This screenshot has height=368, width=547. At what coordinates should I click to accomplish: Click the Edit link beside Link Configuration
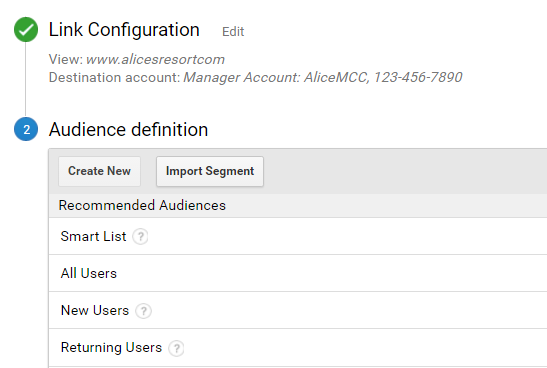[x=233, y=32]
